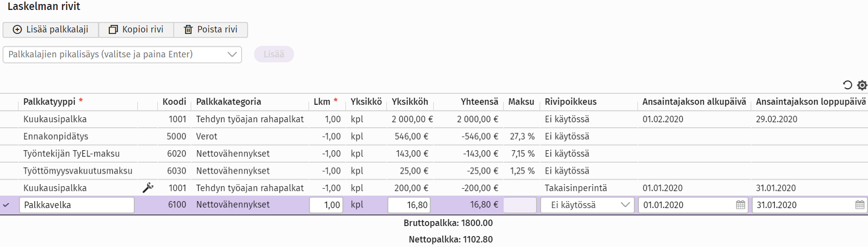Select the Ennakonpidätys row
The height and width of the screenshot is (247, 868).
(56, 136)
